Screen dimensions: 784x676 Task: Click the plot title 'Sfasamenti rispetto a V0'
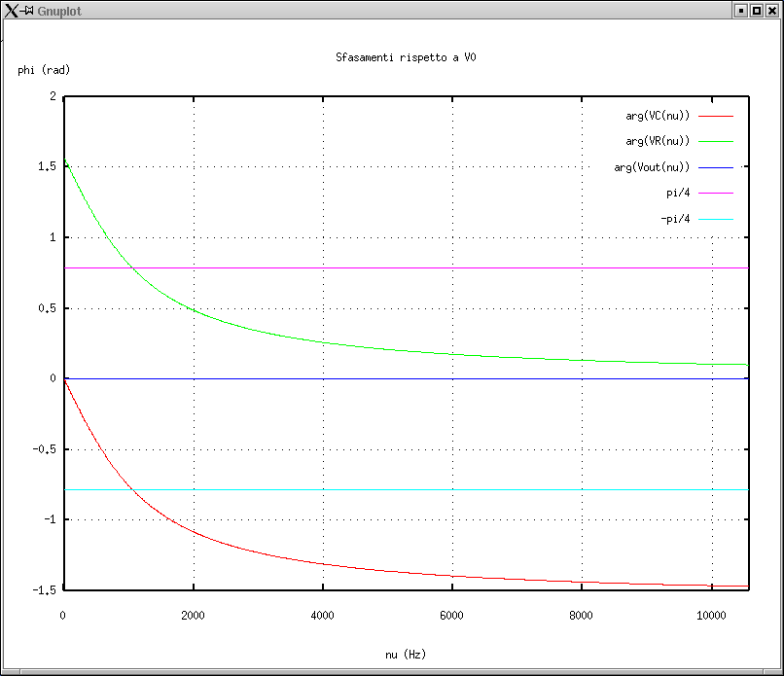pos(406,58)
